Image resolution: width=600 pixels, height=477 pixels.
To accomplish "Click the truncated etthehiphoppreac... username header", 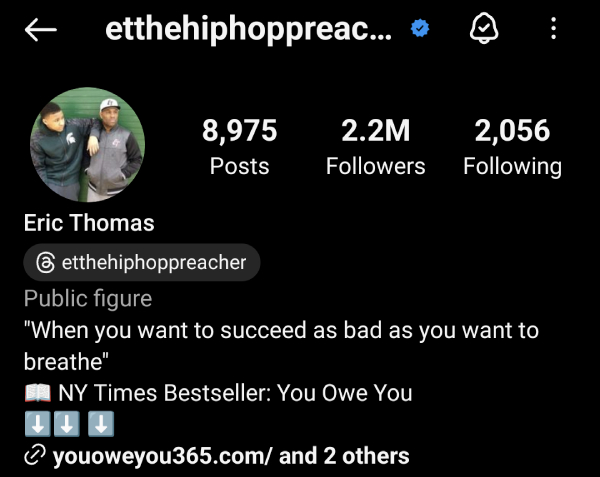I will pyautogui.click(x=249, y=29).
